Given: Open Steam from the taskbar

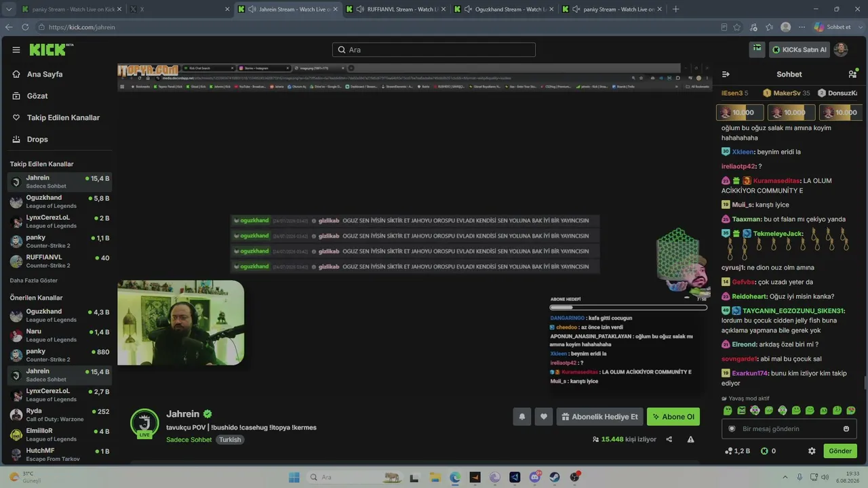Looking at the screenshot, I should click(x=555, y=477).
